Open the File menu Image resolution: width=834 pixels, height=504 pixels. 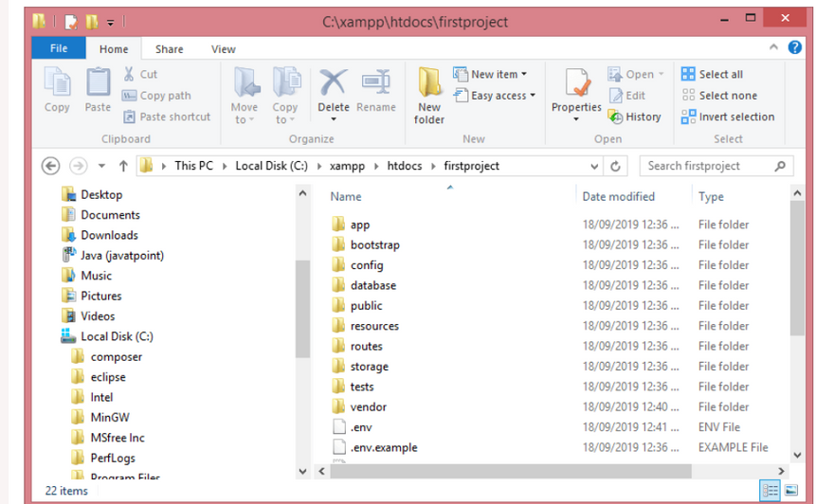pyautogui.click(x=58, y=49)
